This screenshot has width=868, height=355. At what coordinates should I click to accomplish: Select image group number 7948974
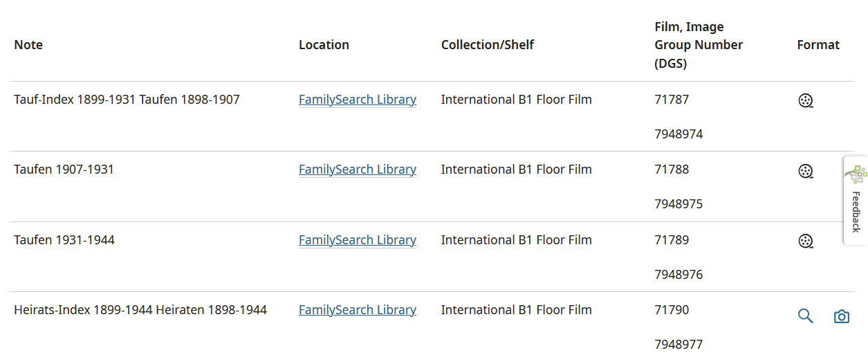pos(678,134)
